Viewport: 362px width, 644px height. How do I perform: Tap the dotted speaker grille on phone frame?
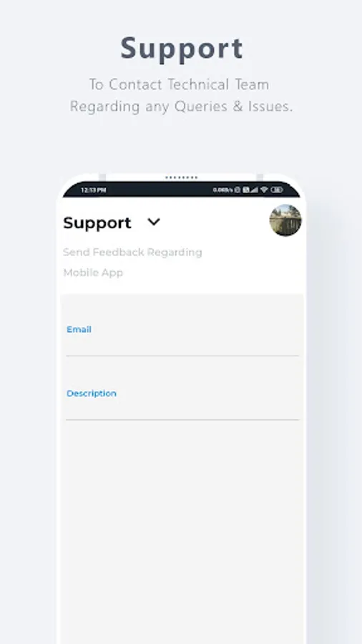point(182,178)
